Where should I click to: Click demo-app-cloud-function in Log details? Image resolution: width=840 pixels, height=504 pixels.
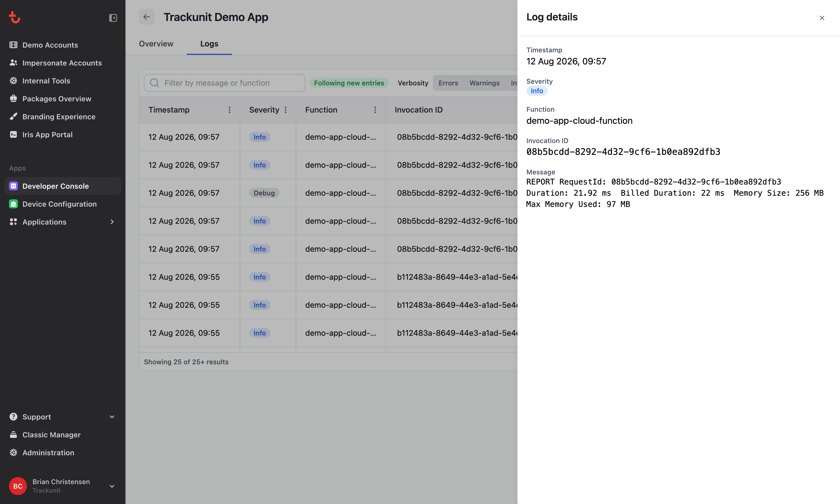[579, 121]
